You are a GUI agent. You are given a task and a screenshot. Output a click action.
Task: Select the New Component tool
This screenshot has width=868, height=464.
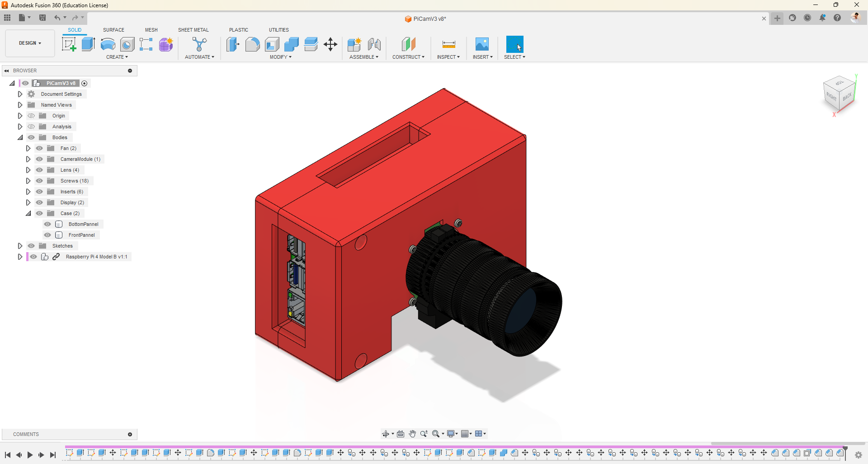[x=354, y=44]
